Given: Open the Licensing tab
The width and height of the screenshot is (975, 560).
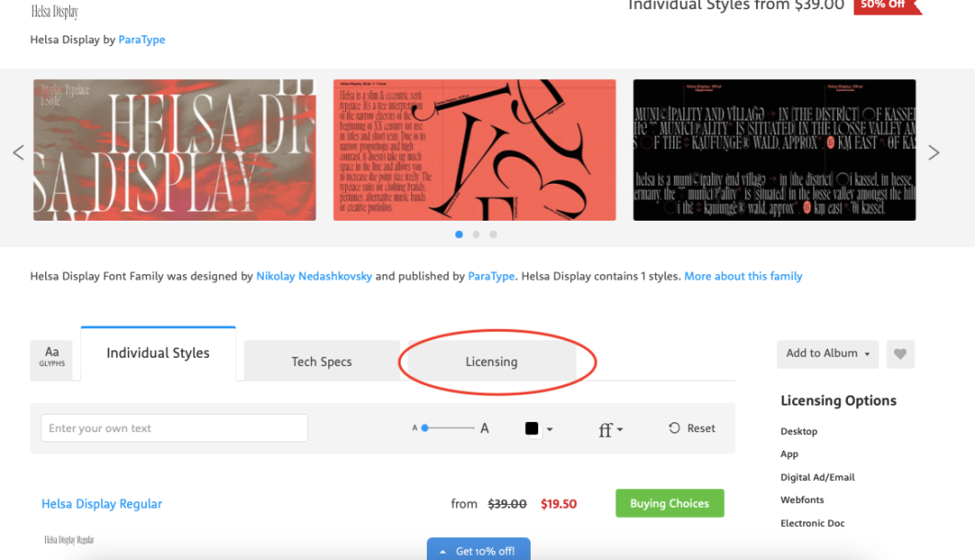Looking at the screenshot, I should pyautogui.click(x=491, y=361).
